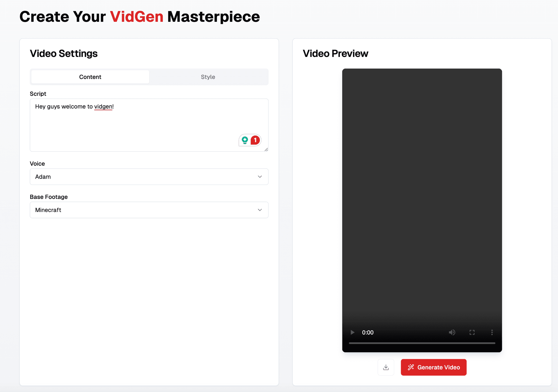The width and height of the screenshot is (558, 392).
Task: Switch to the Style tab
Action: 208,77
